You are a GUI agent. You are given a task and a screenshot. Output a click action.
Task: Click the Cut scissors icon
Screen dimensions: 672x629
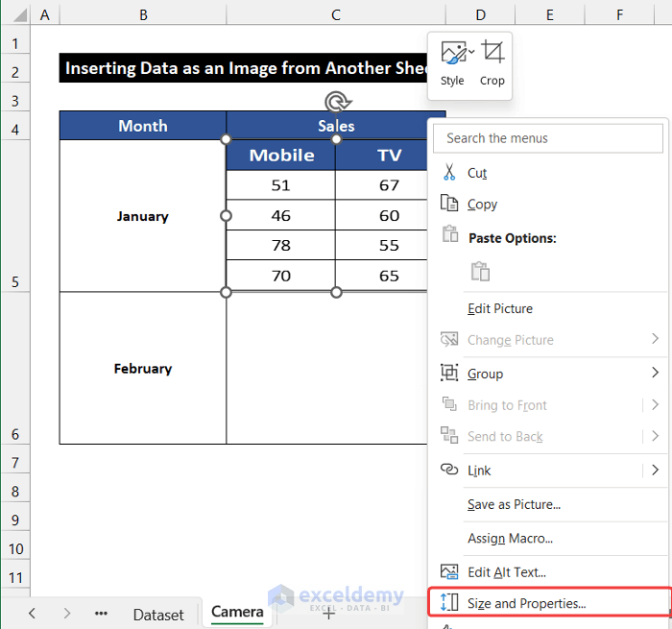449,172
